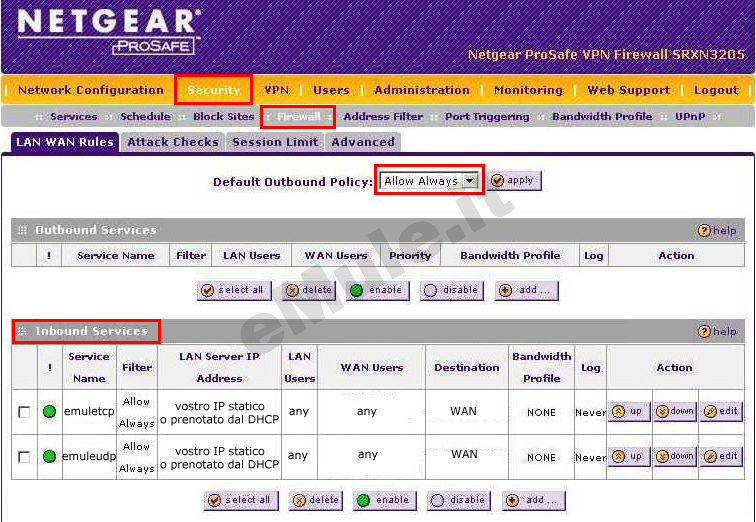Add a new outbound service rule
The height and width of the screenshot is (522, 756).
(x=526, y=291)
